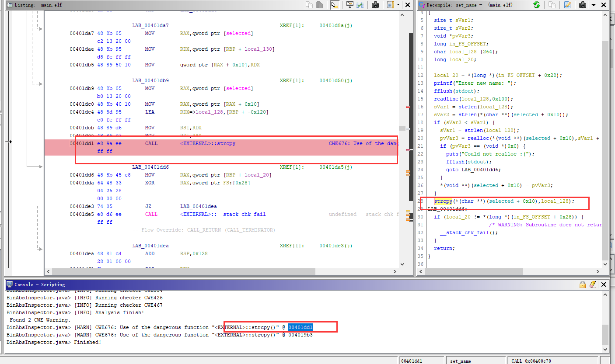The image size is (615, 364).
Task: Click the Paste icon in Listing toolbar
Action: click(x=319, y=5)
